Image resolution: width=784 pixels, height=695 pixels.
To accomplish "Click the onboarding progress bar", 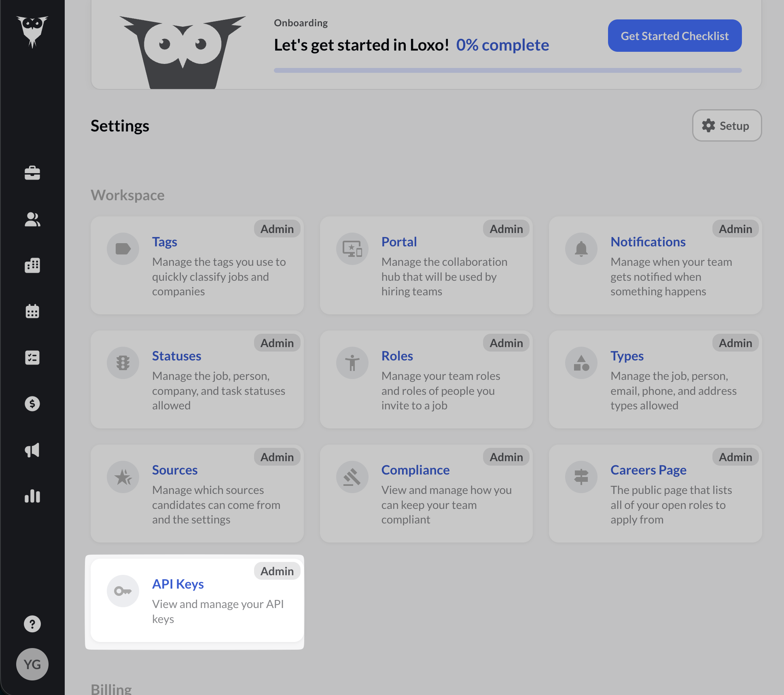I will (507, 70).
